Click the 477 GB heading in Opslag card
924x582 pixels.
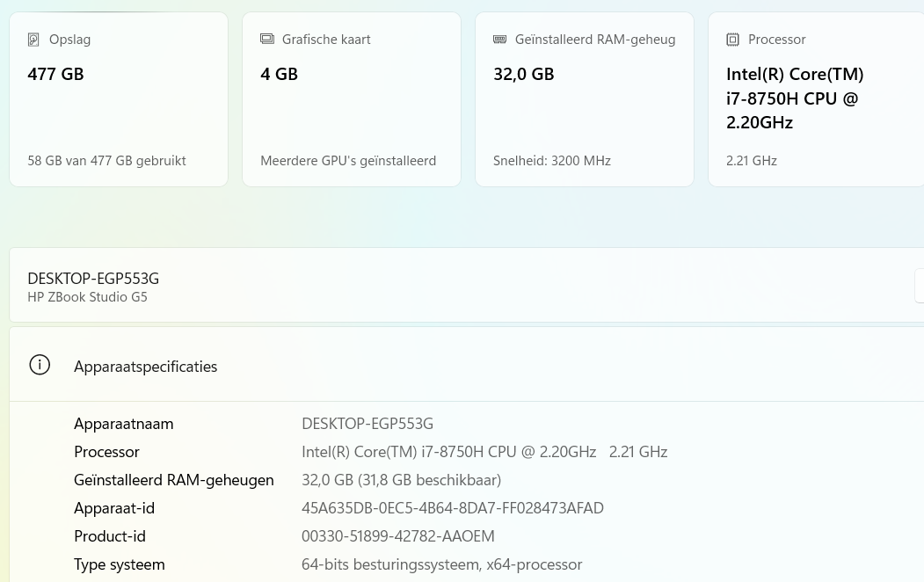(x=55, y=74)
